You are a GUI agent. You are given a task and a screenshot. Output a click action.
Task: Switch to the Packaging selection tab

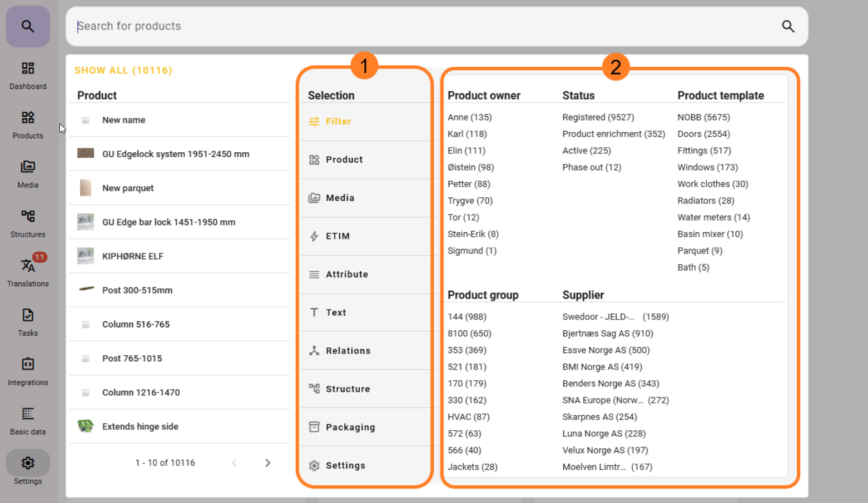[x=350, y=427]
